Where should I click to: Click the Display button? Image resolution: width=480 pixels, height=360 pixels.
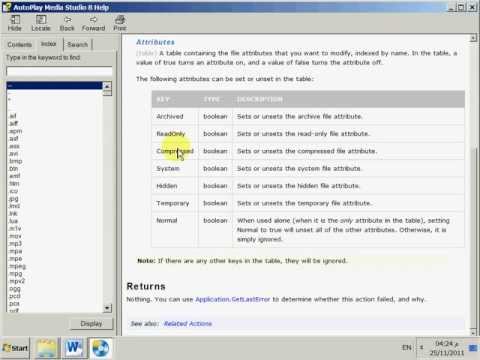pyautogui.click(x=91, y=324)
